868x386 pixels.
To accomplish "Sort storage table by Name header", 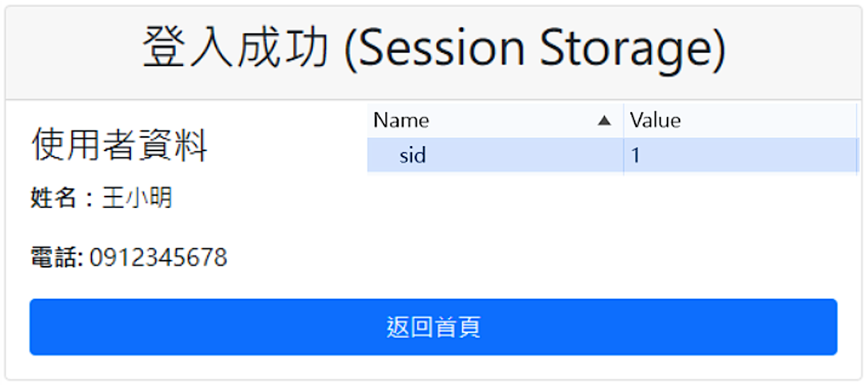I will click(401, 121).
